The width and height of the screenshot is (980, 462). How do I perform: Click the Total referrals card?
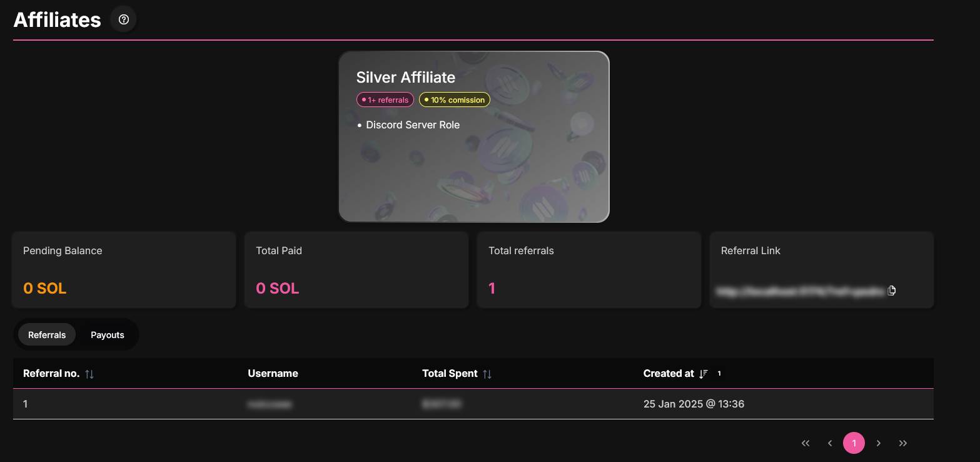tap(589, 270)
